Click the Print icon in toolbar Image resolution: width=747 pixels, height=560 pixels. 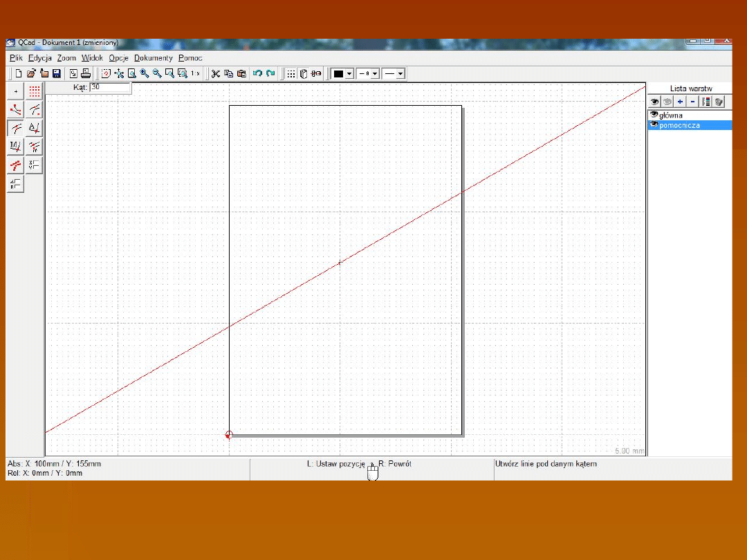pos(86,73)
